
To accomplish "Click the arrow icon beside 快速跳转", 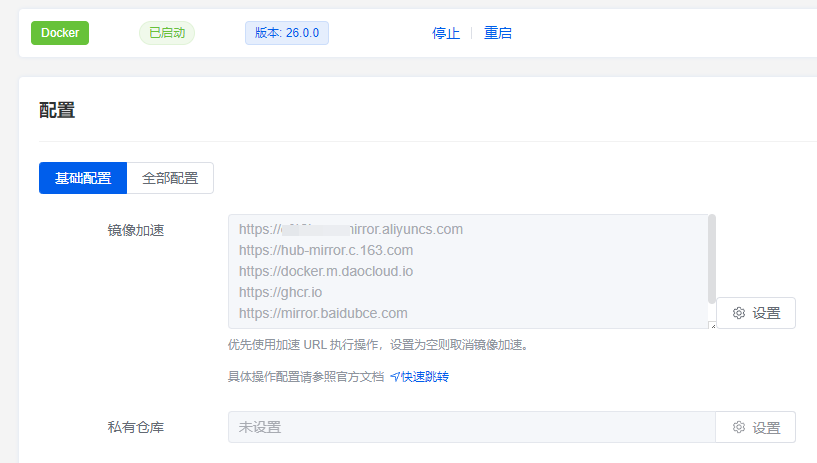I will pyautogui.click(x=395, y=377).
